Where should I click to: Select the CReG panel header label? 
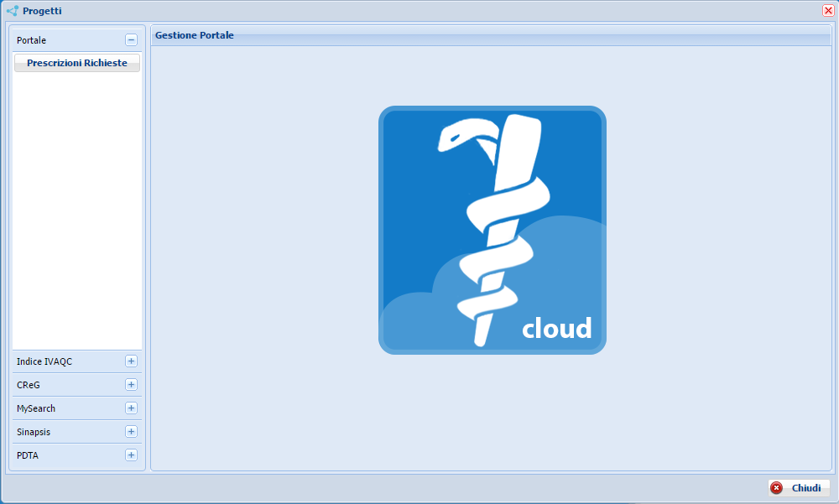[29, 385]
